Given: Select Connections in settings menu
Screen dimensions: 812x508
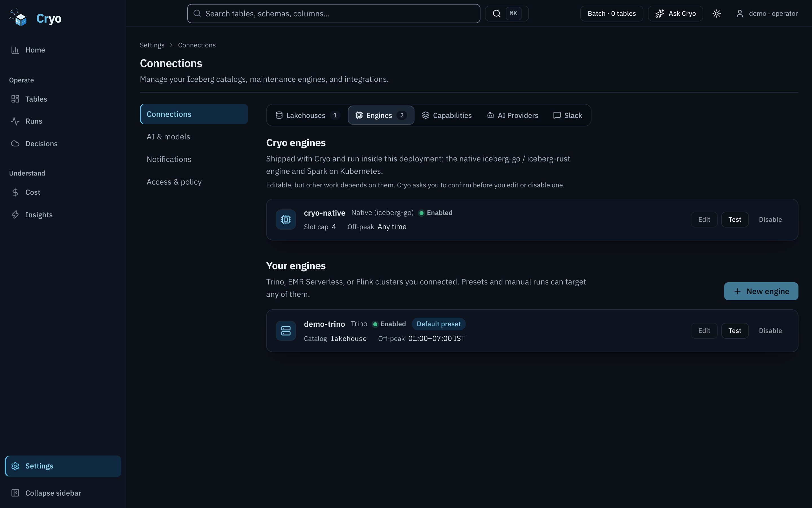Looking at the screenshot, I should (194, 114).
